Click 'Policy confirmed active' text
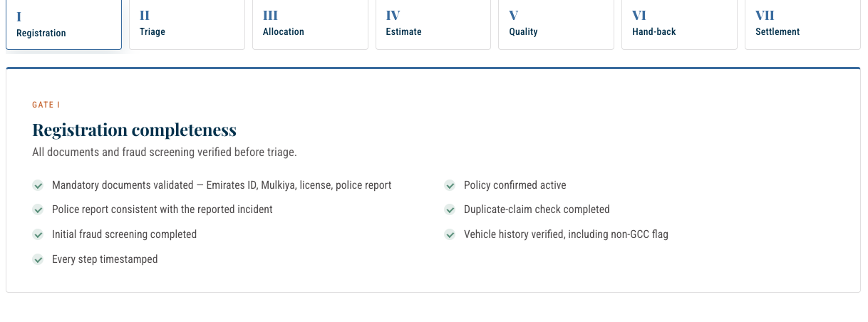This screenshot has width=868, height=322. click(x=515, y=185)
